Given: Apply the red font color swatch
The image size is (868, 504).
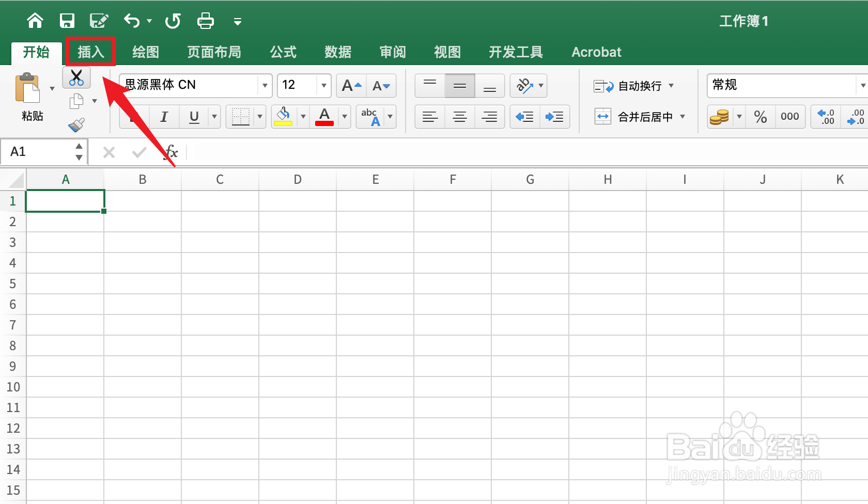Looking at the screenshot, I should pyautogui.click(x=324, y=117).
